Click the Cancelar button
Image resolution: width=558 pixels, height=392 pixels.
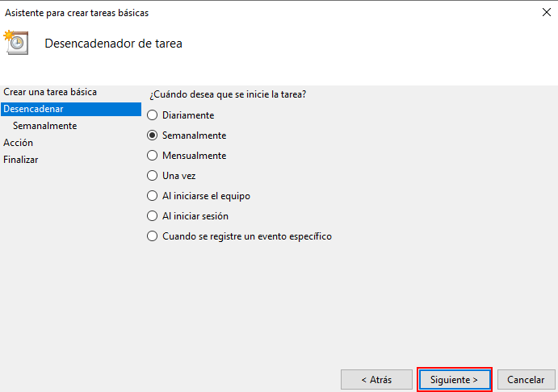(526, 379)
